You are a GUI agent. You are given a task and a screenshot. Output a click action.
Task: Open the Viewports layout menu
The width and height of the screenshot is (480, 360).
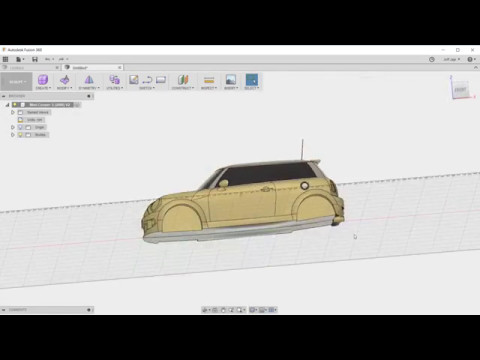[x=273, y=310]
